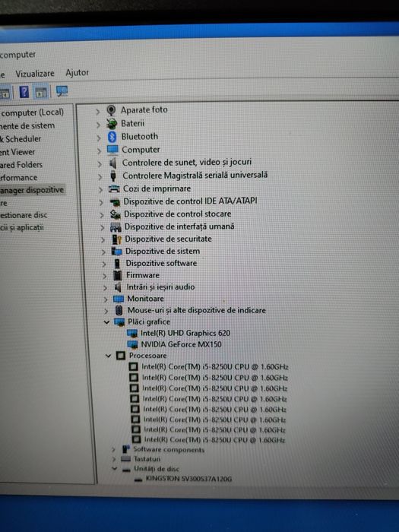This screenshot has width=399, height=532.
Task: Select the Tastaturi category label
Action: coord(147,459)
